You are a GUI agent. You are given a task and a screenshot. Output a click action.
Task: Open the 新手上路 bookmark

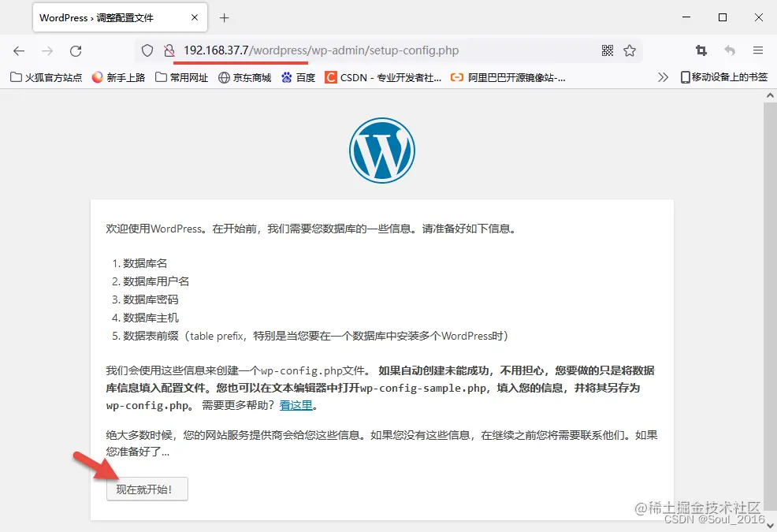(x=118, y=77)
